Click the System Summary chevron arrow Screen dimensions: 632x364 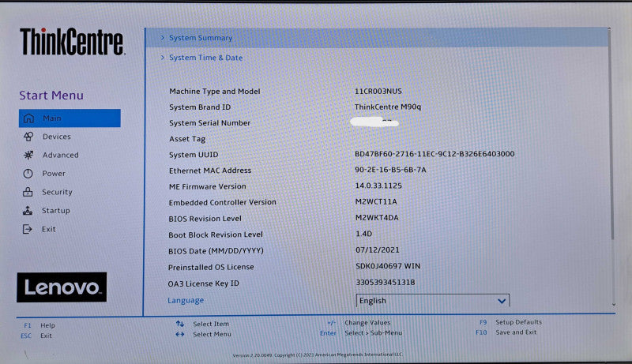click(163, 37)
